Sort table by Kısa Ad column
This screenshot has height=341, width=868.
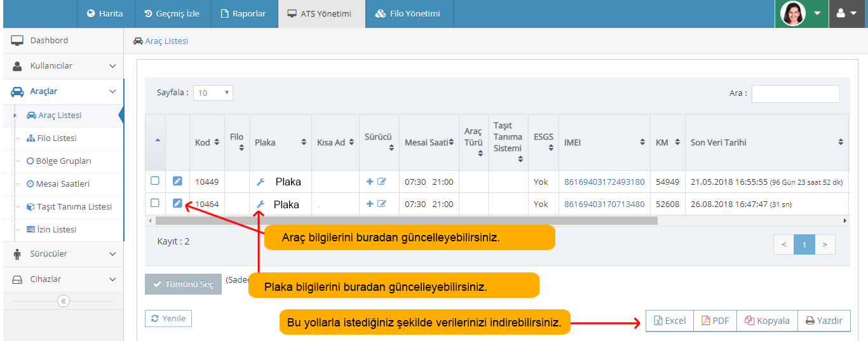336,142
